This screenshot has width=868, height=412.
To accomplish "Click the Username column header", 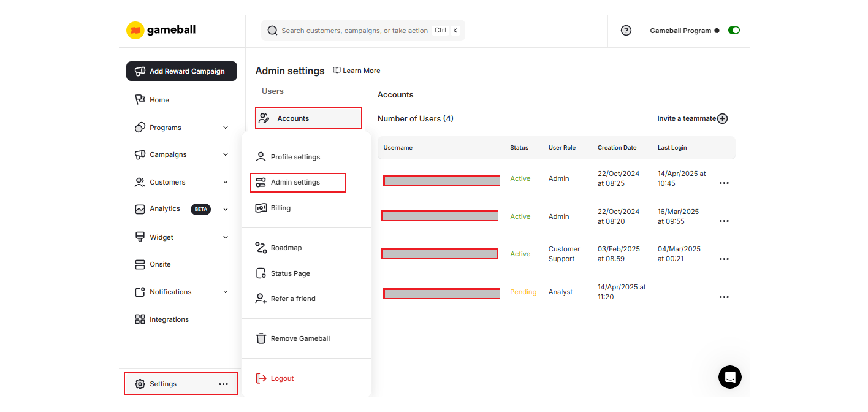I will click(x=398, y=148).
